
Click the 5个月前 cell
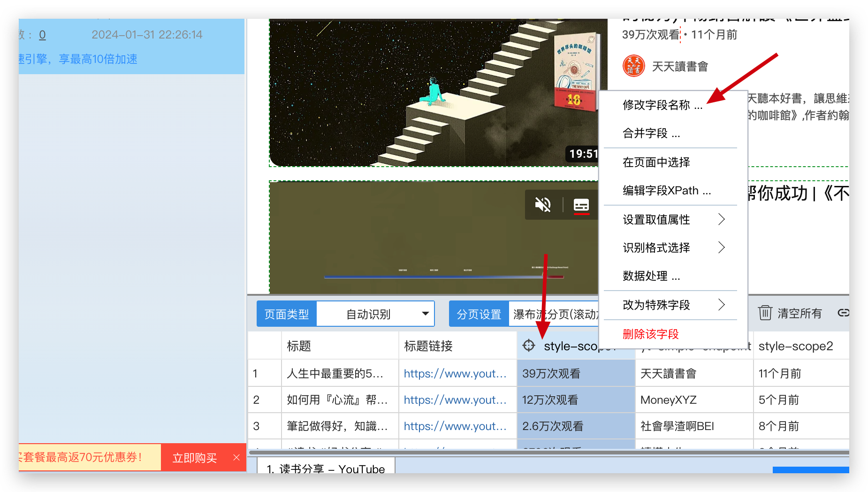tap(801, 400)
